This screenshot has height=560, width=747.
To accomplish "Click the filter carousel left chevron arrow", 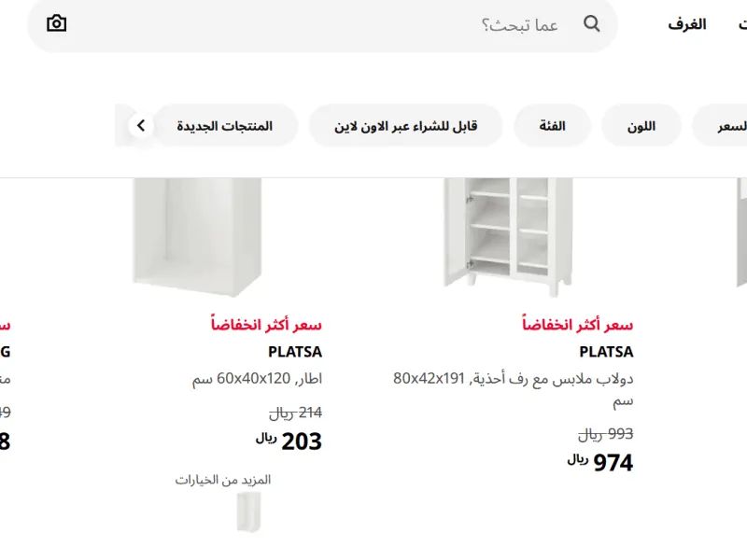I will (141, 126).
